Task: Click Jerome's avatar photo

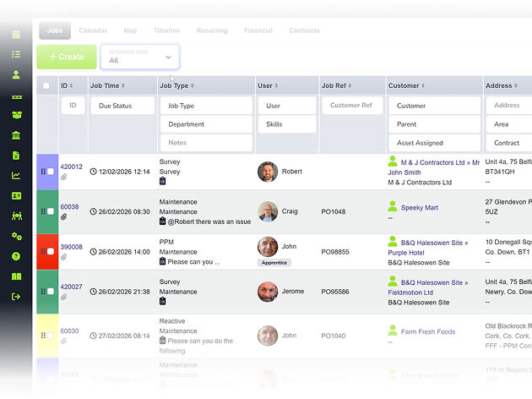Action: 268,292
